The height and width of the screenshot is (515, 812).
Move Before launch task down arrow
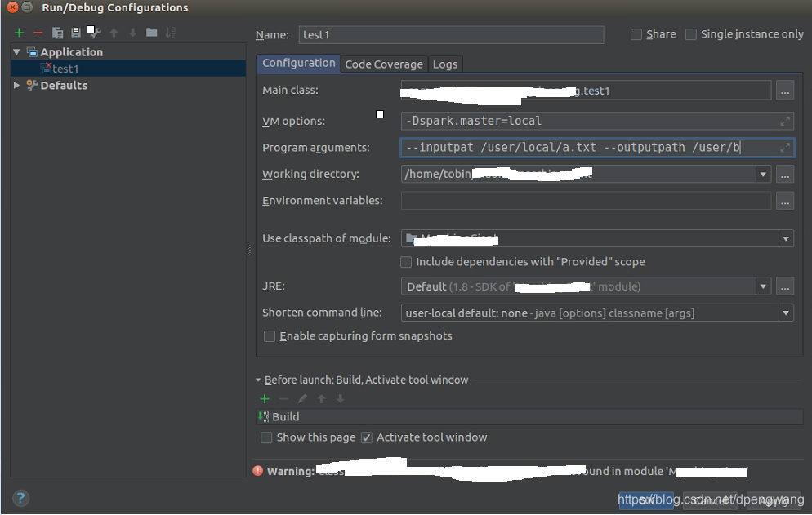point(340,398)
